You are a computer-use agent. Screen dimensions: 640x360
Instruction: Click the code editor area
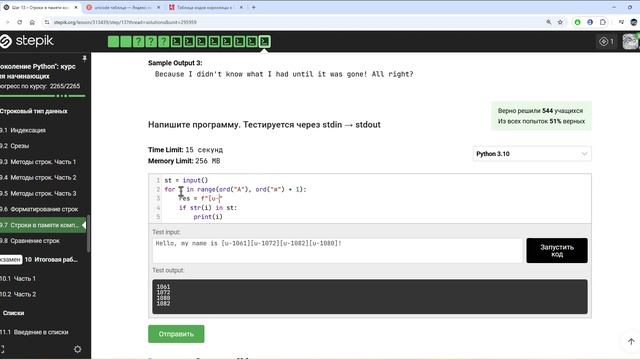[370, 198]
